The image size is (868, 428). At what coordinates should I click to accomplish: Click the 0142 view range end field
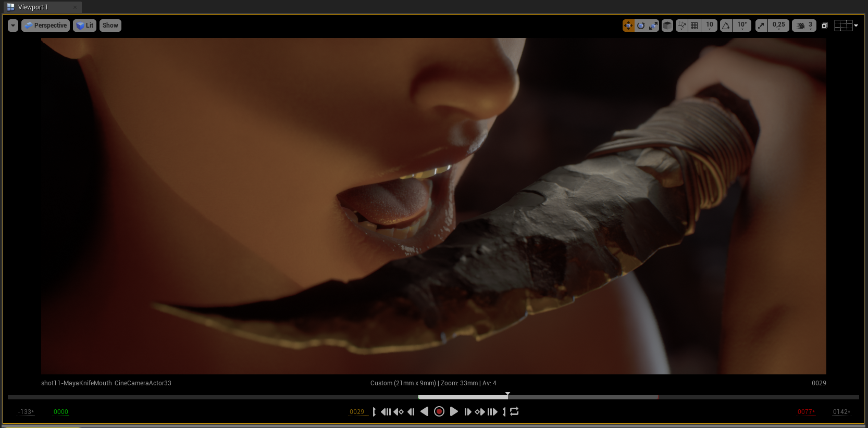(841, 412)
